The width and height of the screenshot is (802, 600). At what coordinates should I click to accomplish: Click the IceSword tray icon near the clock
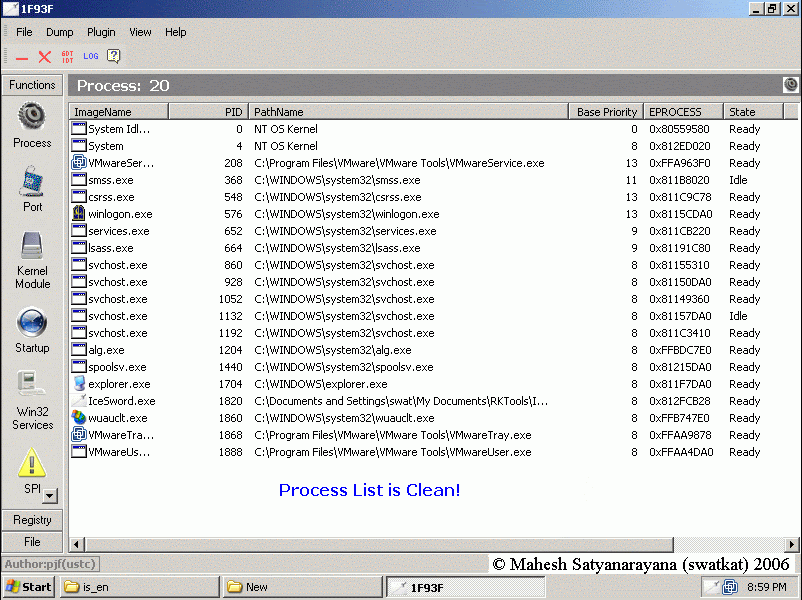coord(711,587)
